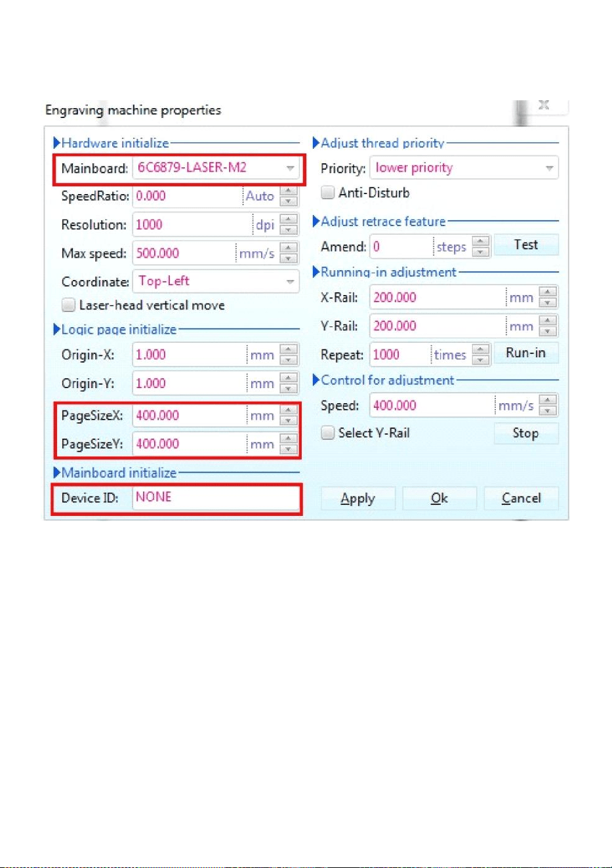
Task: Increase X-Rail with up arrow
Action: tap(548, 292)
